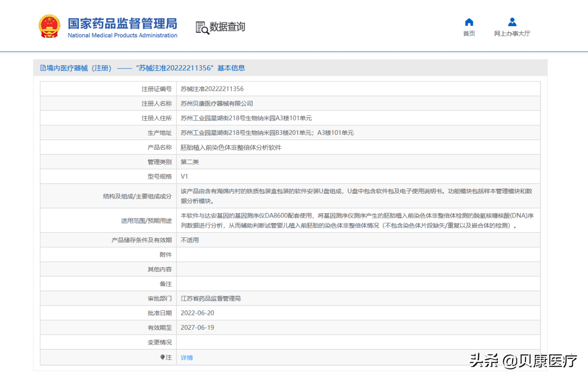This screenshot has width=588, height=379.
Task: Select 江苏省药品监督管理局 approval department
Action: click(x=211, y=299)
